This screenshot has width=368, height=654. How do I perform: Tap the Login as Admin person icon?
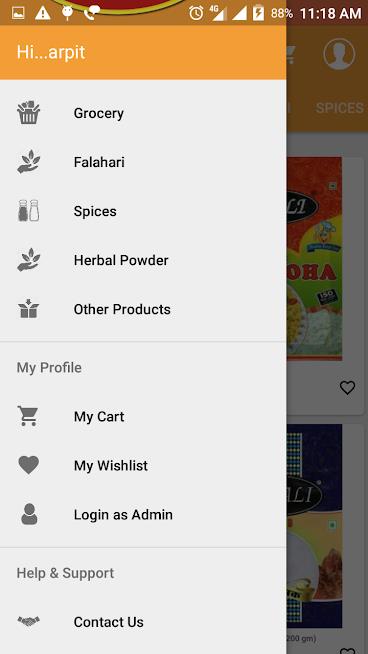pyautogui.click(x=29, y=514)
